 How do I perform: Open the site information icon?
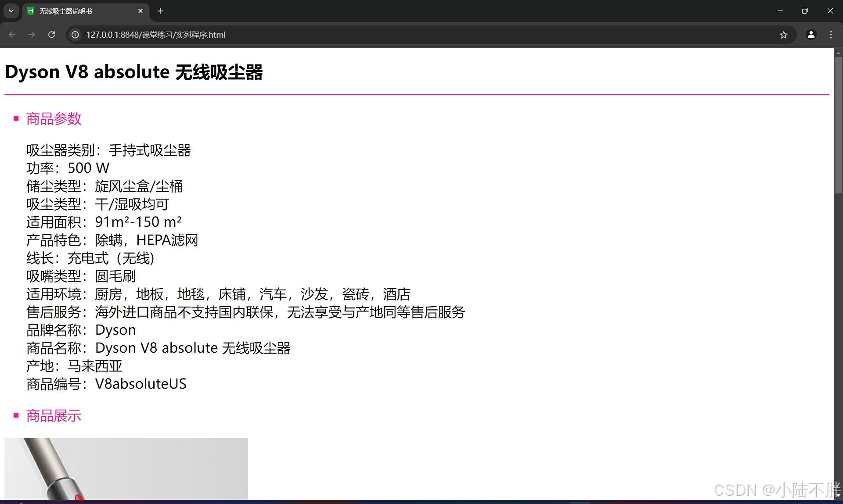[x=76, y=35]
